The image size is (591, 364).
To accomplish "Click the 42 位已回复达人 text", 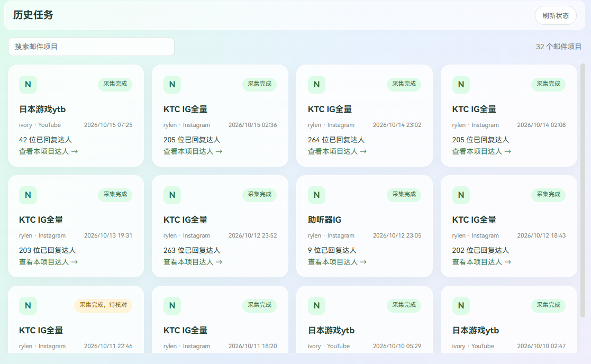I will [45, 140].
